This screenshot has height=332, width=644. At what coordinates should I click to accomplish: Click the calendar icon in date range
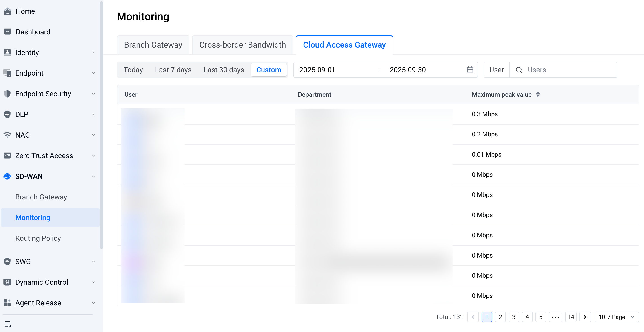(470, 70)
